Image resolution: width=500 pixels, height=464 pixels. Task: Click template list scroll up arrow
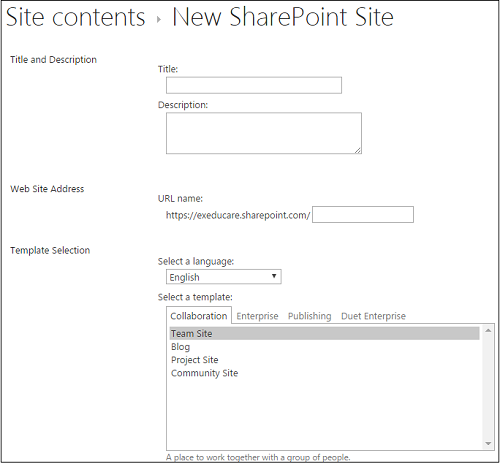pos(488,330)
